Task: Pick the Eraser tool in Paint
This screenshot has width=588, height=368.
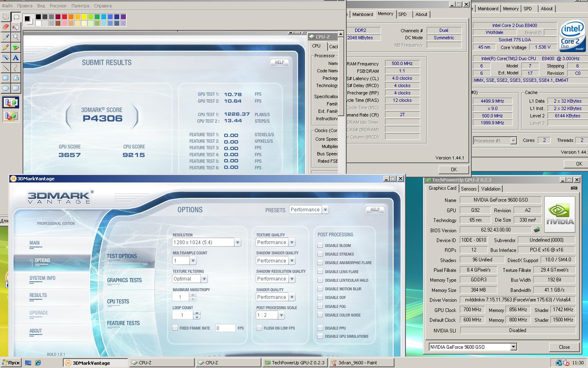Action: coord(6,27)
